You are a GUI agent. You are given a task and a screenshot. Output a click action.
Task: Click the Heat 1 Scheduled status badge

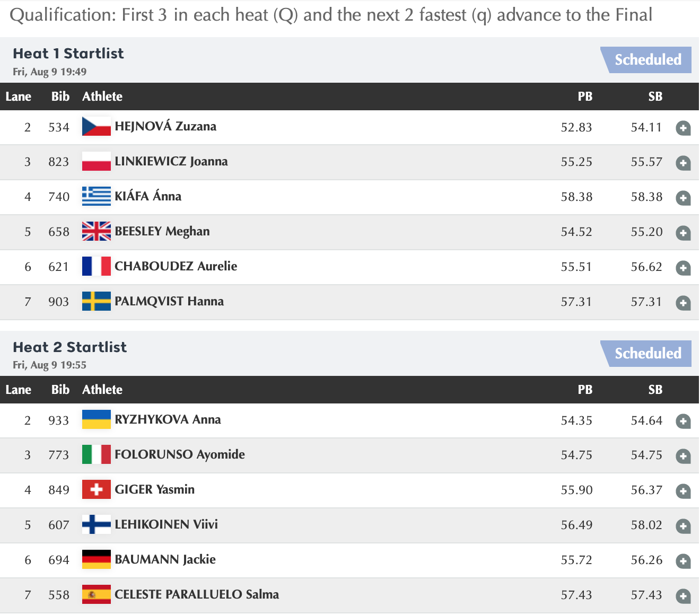[647, 60]
